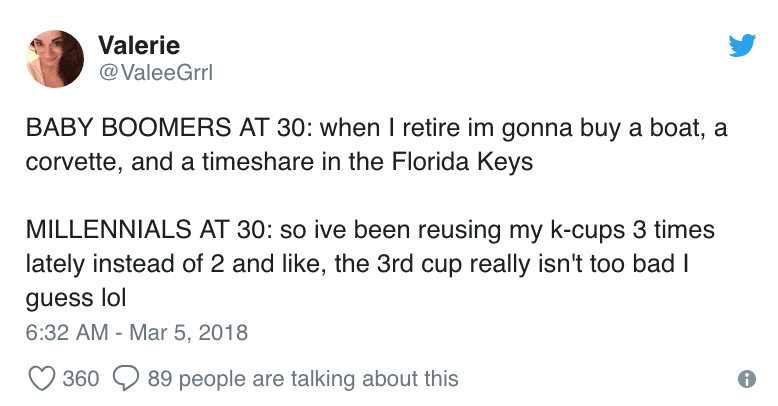778x406 pixels.
Task: Click the phrase "Florida Keys"
Action: [462, 162]
